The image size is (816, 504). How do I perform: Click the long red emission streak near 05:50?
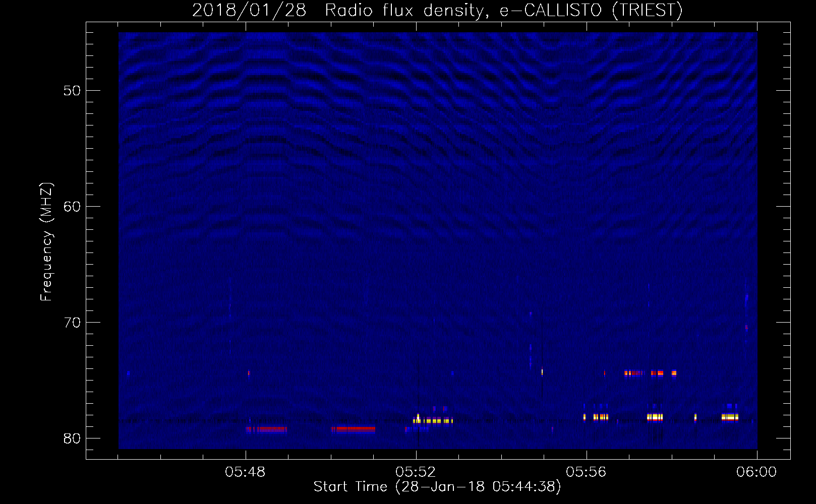(x=353, y=430)
